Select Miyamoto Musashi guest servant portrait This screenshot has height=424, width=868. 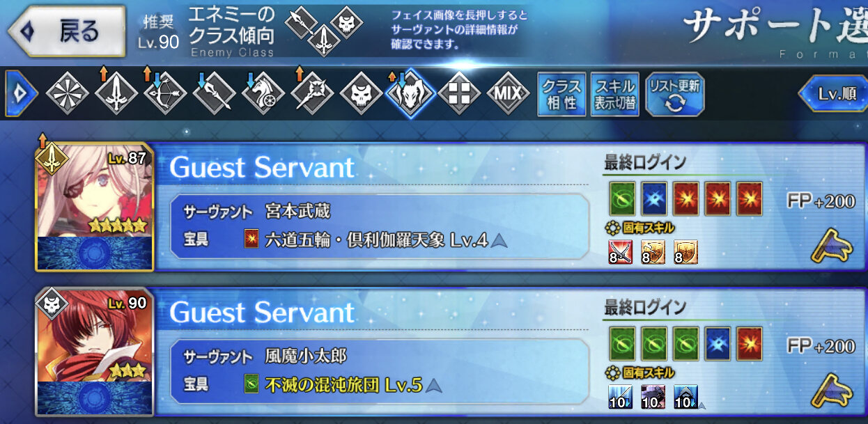[x=94, y=207]
